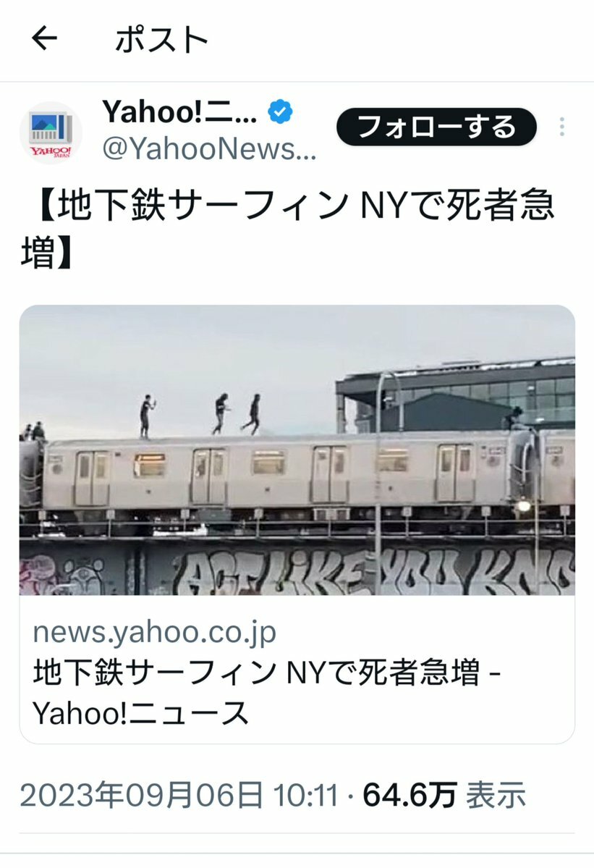Open the Yahoo!ニ... account name
Viewport: 594px width, 868px height.
[179, 111]
